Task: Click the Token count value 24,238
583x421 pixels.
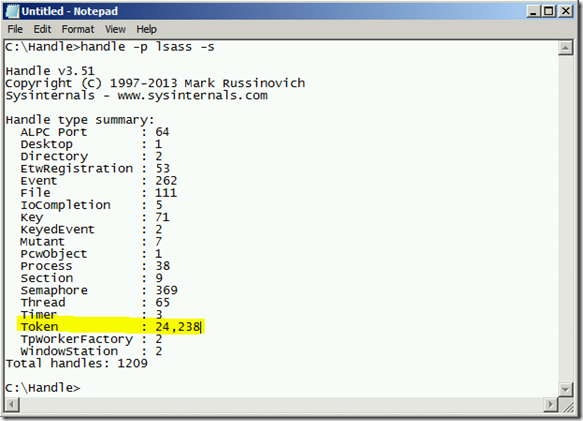Action: pos(178,327)
